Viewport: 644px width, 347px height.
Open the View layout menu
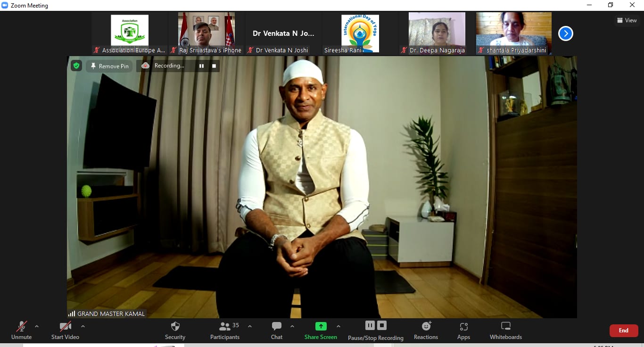(x=627, y=20)
